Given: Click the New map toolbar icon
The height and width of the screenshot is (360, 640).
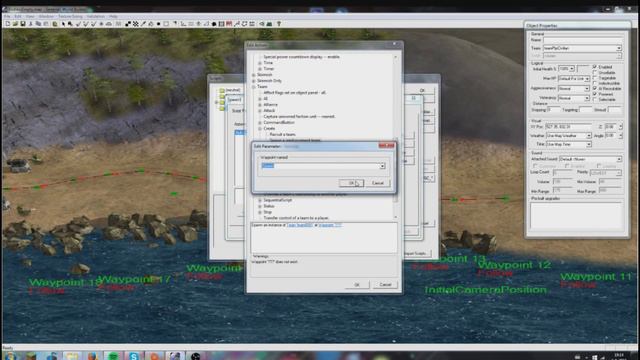Looking at the screenshot, I should tap(8, 24).
